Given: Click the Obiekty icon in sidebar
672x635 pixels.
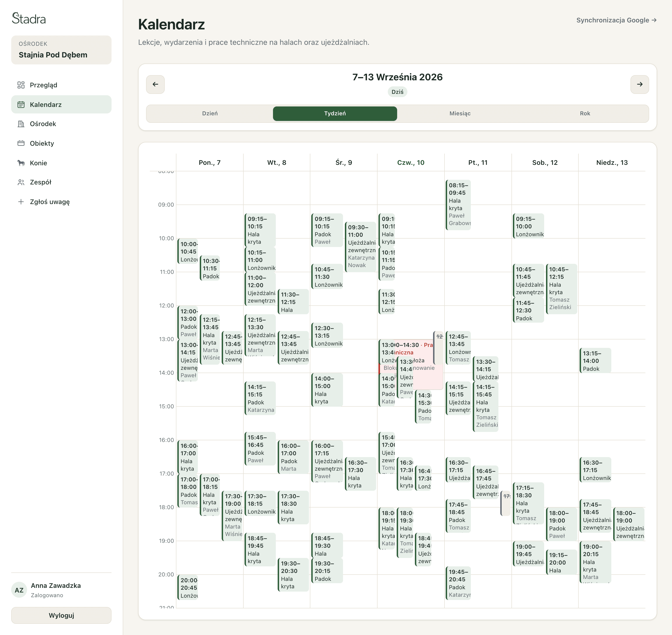Looking at the screenshot, I should tap(21, 143).
